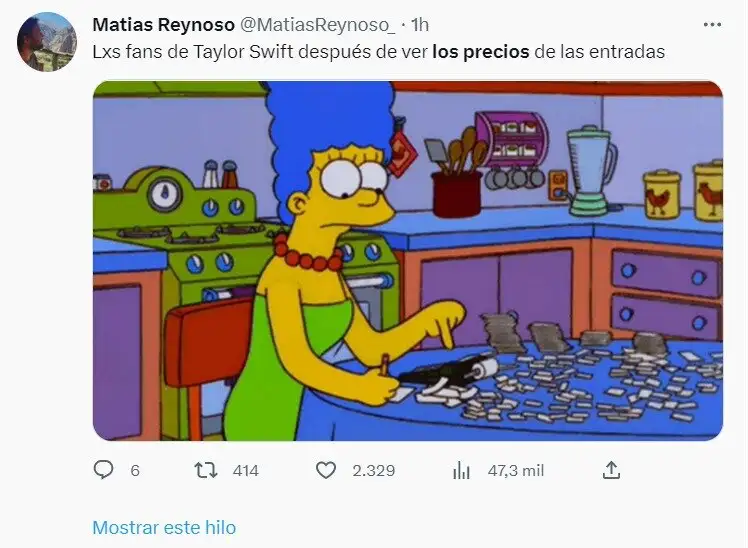Click the tweet text about Taylor Swift

[379, 52]
